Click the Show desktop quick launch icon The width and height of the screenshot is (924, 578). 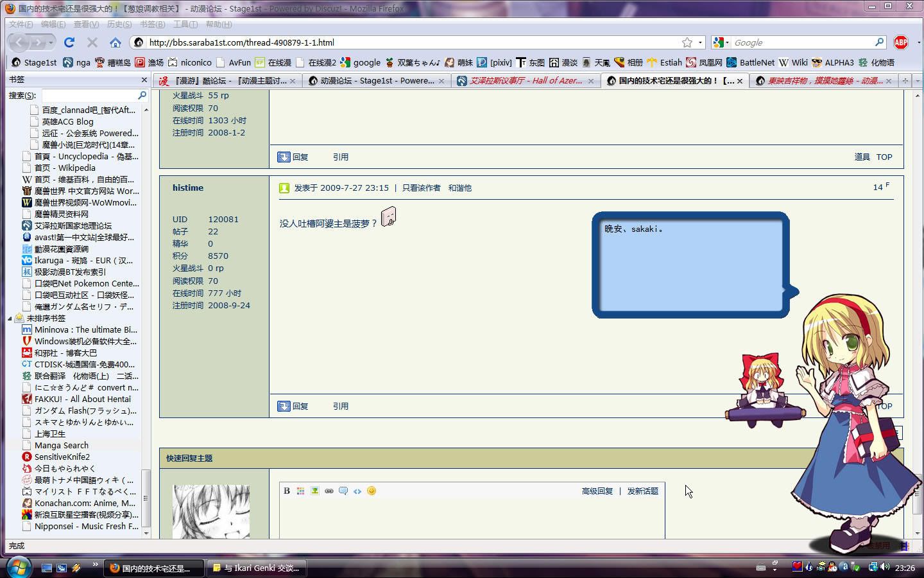pyautogui.click(x=46, y=568)
